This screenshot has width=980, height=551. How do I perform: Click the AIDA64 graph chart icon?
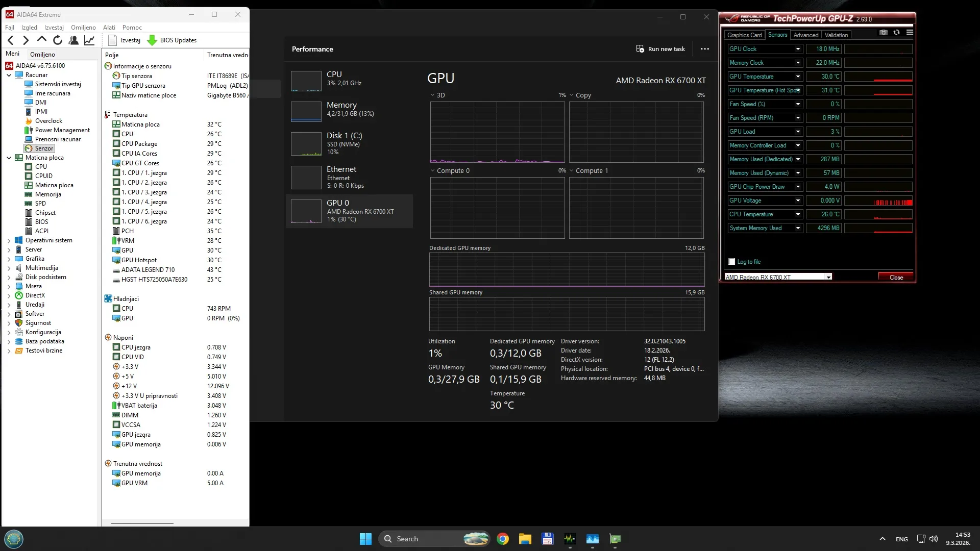89,40
